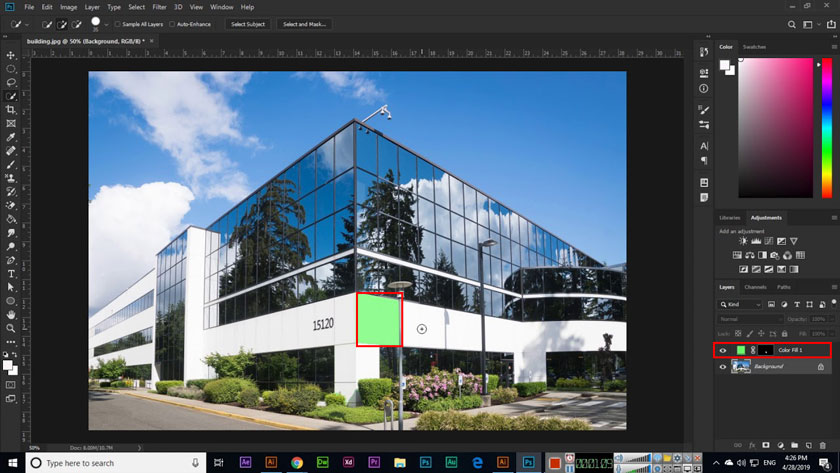Screen dimensions: 840x473
Task: Toggle Quick Mask mode
Action: (x=10, y=385)
